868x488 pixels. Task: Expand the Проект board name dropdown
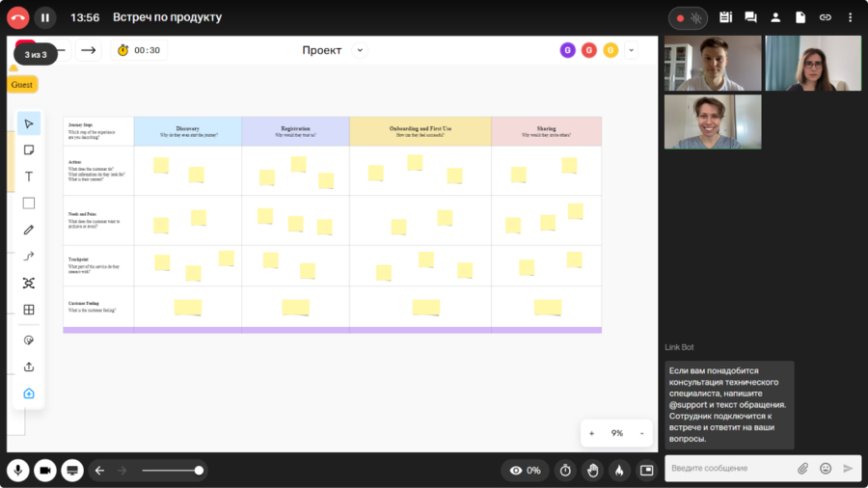[360, 50]
